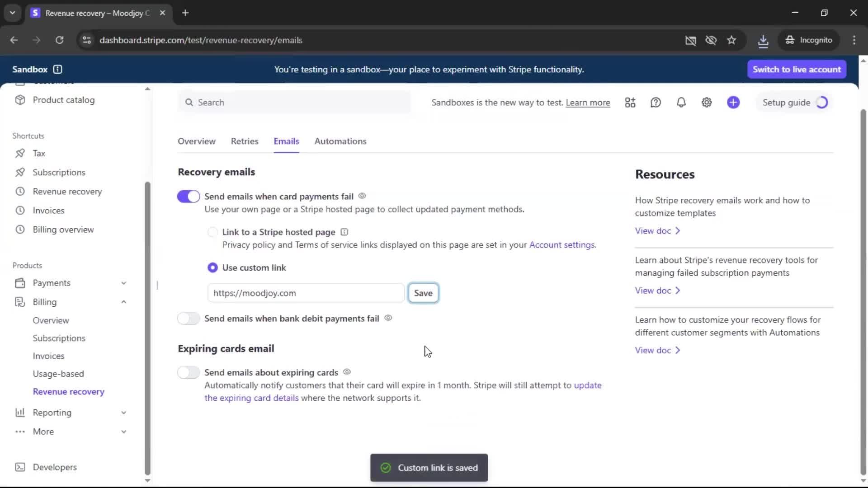The width and height of the screenshot is (868, 488).
Task: Click the Product catalog sidebar icon
Action: [x=20, y=100]
